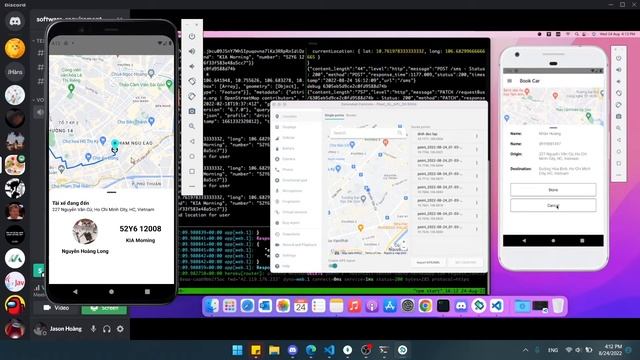640x360 pixels.
Task: Click the Done button in Book Car
Action: (553, 190)
